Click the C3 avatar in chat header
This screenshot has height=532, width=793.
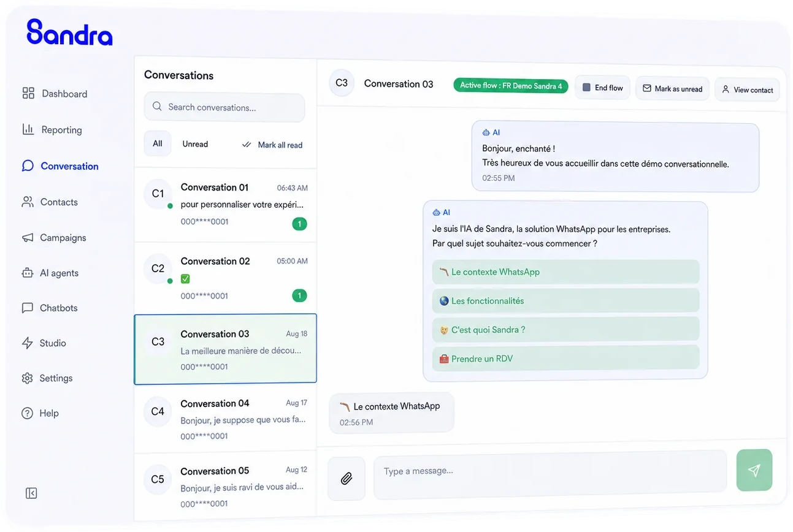pos(342,83)
